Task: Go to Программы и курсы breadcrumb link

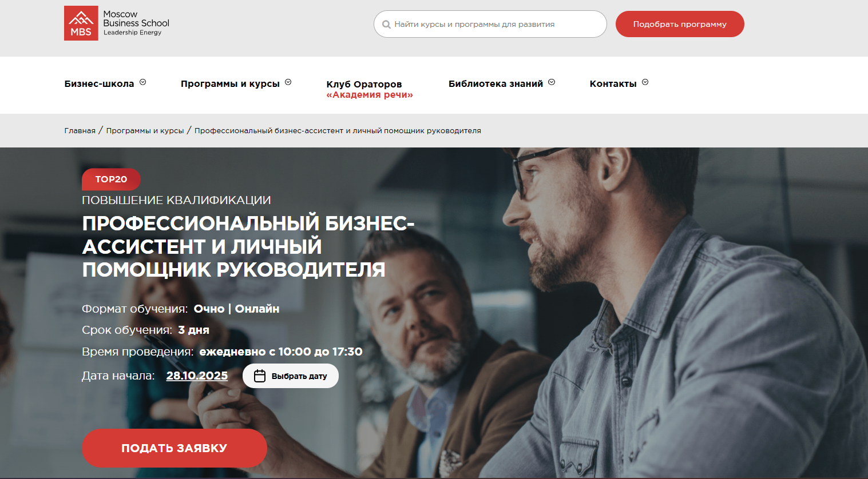Action: 145,131
